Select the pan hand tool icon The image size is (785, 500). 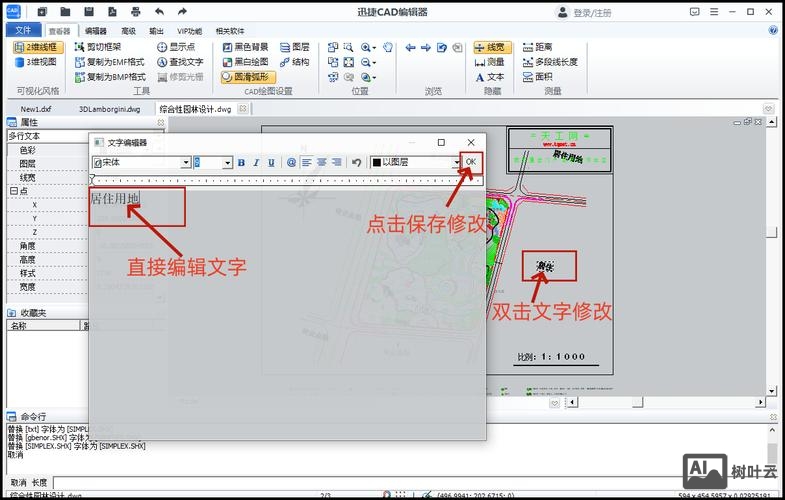point(388,48)
